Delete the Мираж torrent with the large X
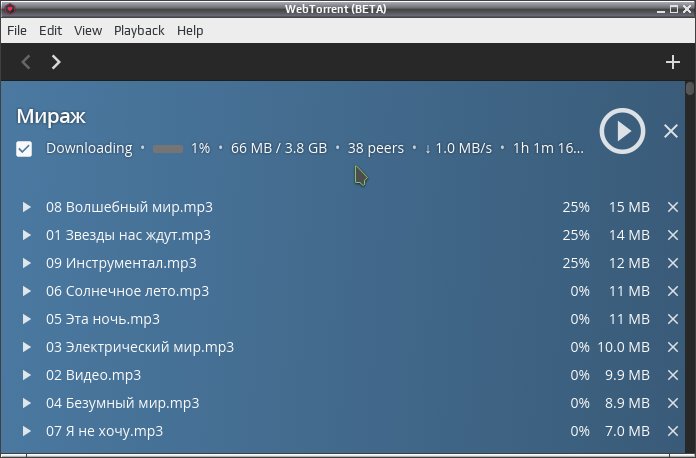696x458 pixels. point(671,131)
